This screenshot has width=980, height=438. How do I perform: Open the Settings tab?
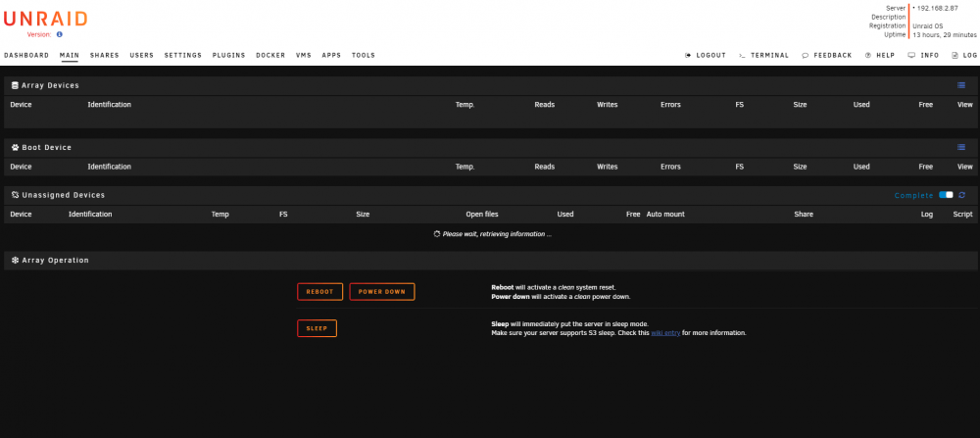(x=183, y=55)
